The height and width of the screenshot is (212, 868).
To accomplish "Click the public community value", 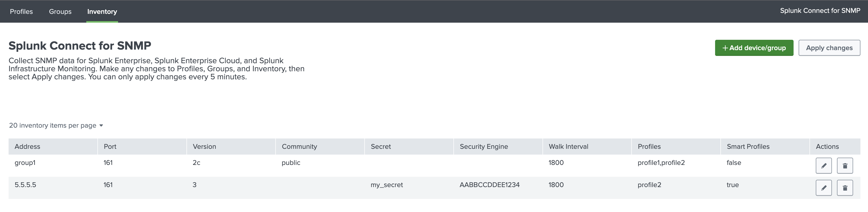I will [291, 163].
